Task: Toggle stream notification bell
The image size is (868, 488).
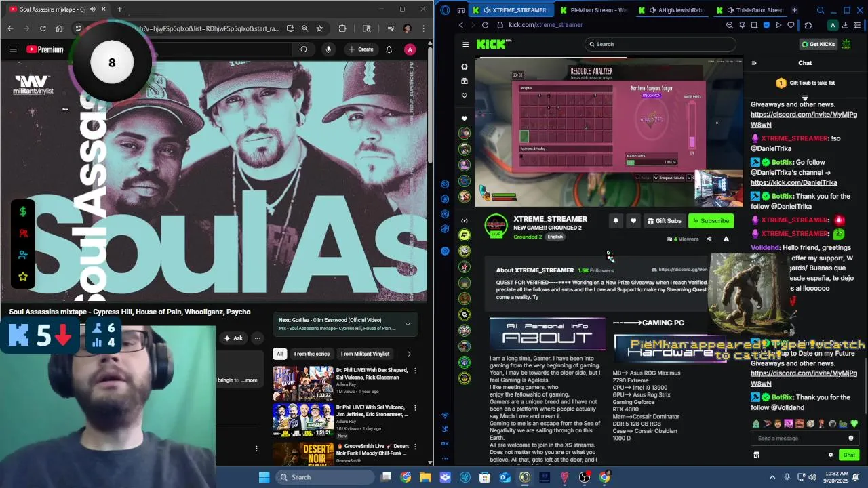Action: (x=616, y=221)
